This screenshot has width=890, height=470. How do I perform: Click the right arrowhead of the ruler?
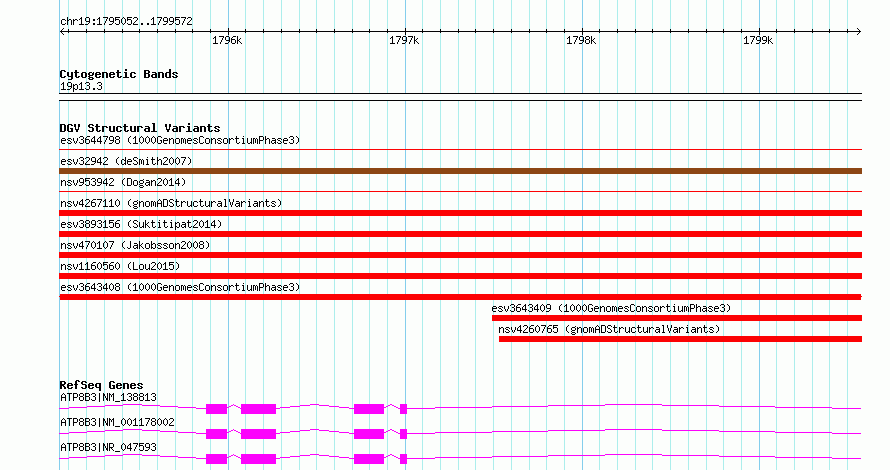pyautogui.click(x=859, y=32)
